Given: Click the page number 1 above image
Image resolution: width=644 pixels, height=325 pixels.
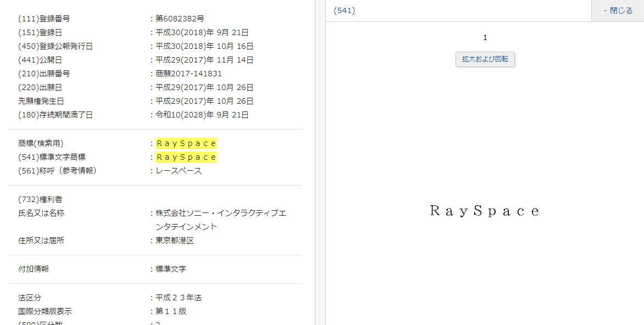Looking at the screenshot, I should click(x=485, y=38).
